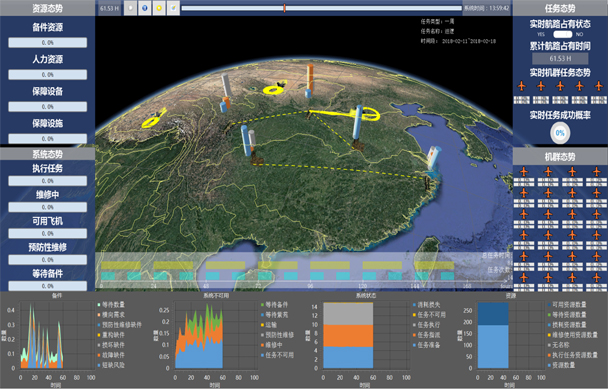Click the yellow circle icon in top toolbar

[159, 8]
